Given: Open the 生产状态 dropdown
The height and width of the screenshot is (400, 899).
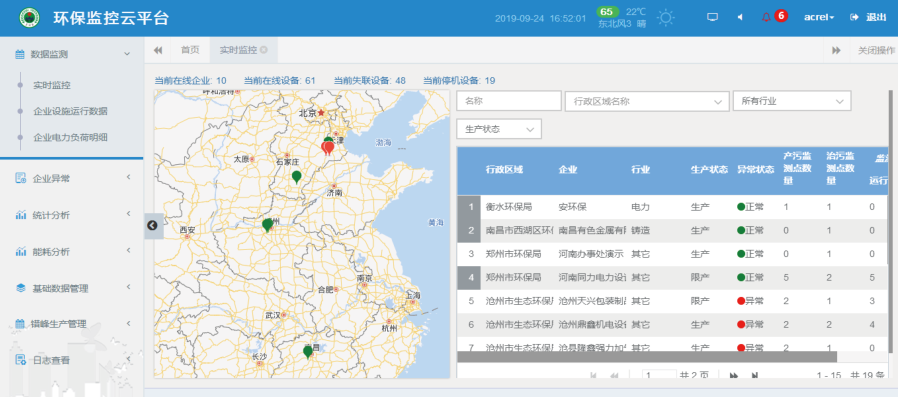Looking at the screenshot, I should 498,129.
